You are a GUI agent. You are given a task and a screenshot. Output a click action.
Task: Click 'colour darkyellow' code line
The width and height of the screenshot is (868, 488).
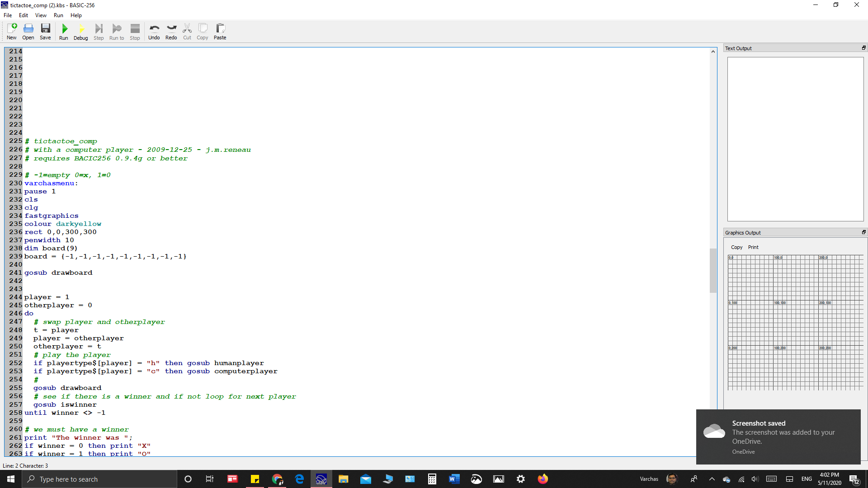click(63, 224)
